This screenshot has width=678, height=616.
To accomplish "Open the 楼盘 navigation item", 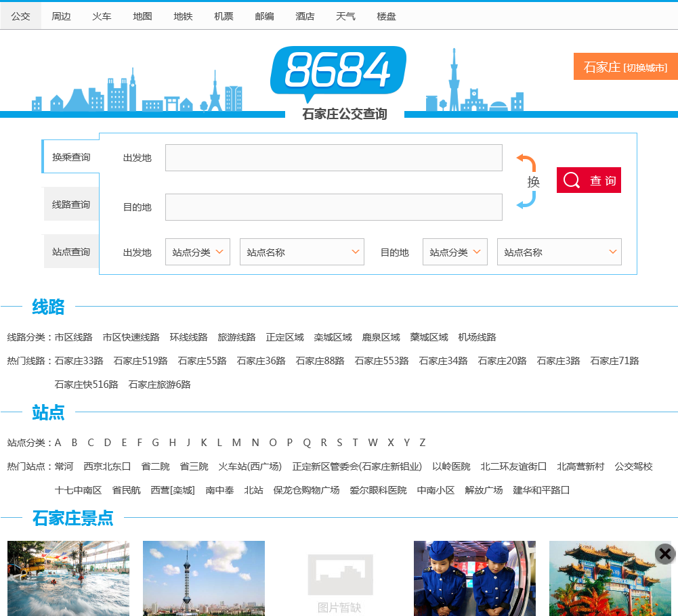I will click(386, 16).
